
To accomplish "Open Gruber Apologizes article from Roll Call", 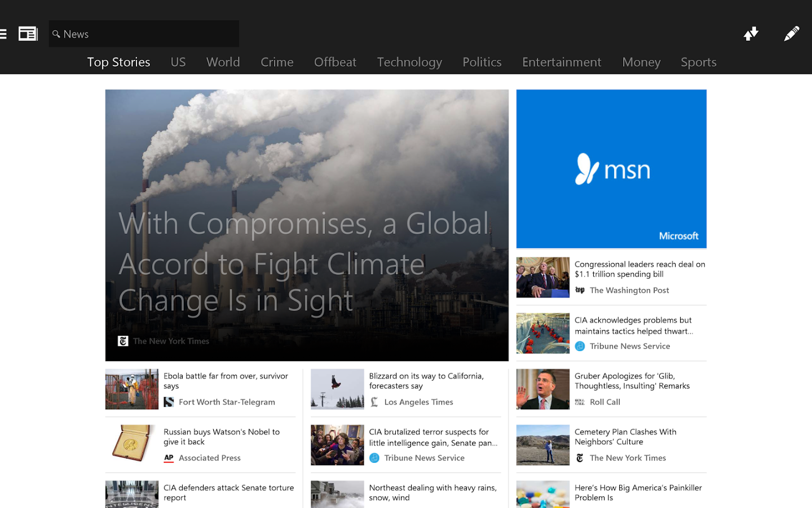I will (x=632, y=381).
